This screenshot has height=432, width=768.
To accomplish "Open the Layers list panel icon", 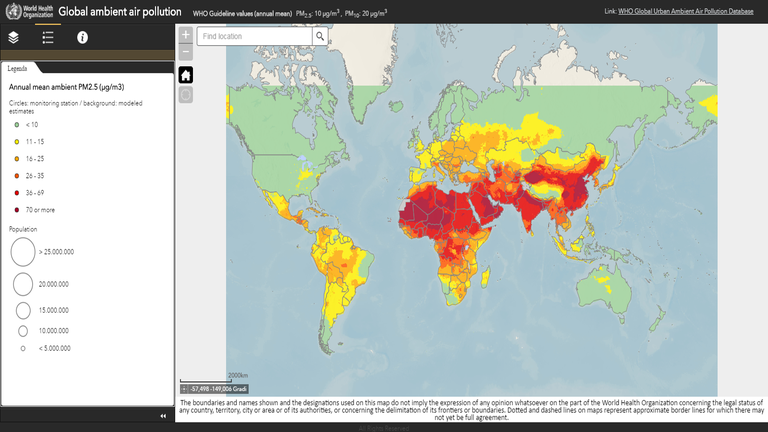I will click(14, 37).
